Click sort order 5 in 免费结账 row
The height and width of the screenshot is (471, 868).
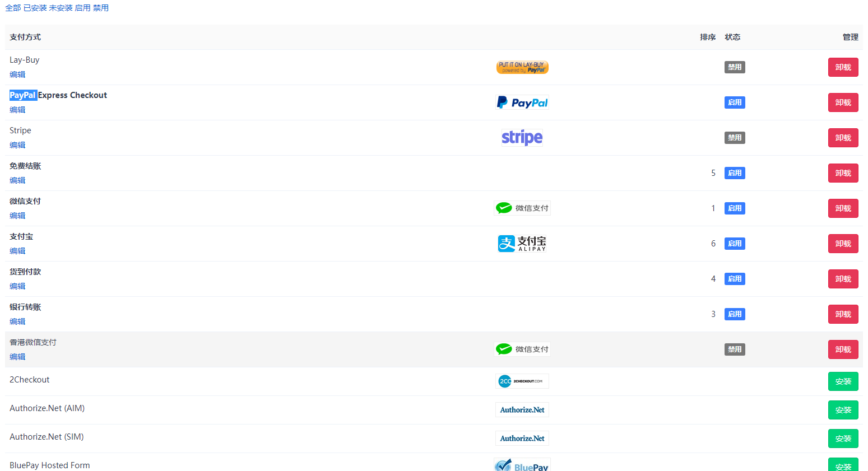click(x=713, y=173)
